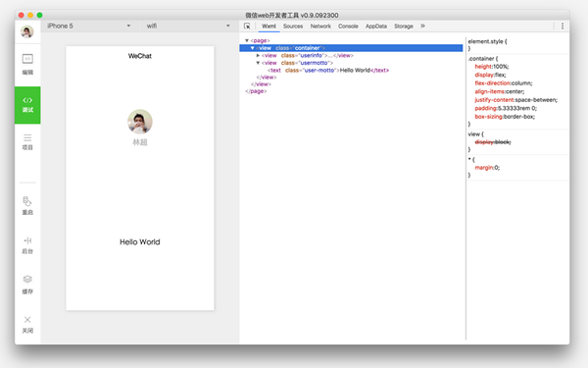
Task: Open the user avatar in the sidebar
Action: [x=27, y=31]
